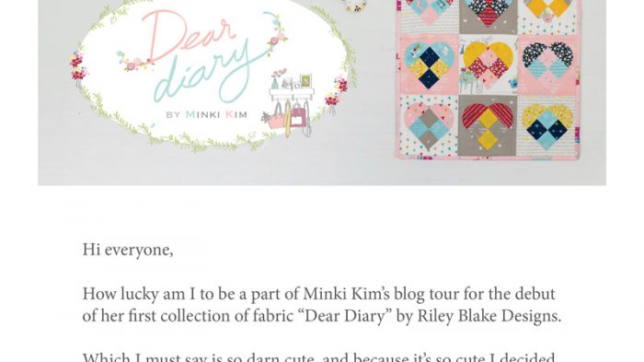Click the 'by Minki Kim' byline text
The height and width of the screenshot is (362, 644).
click(207, 114)
